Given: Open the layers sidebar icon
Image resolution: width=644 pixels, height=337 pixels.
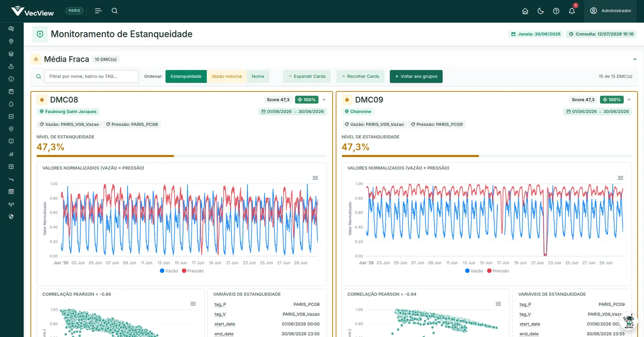Looking at the screenshot, I should [11, 54].
